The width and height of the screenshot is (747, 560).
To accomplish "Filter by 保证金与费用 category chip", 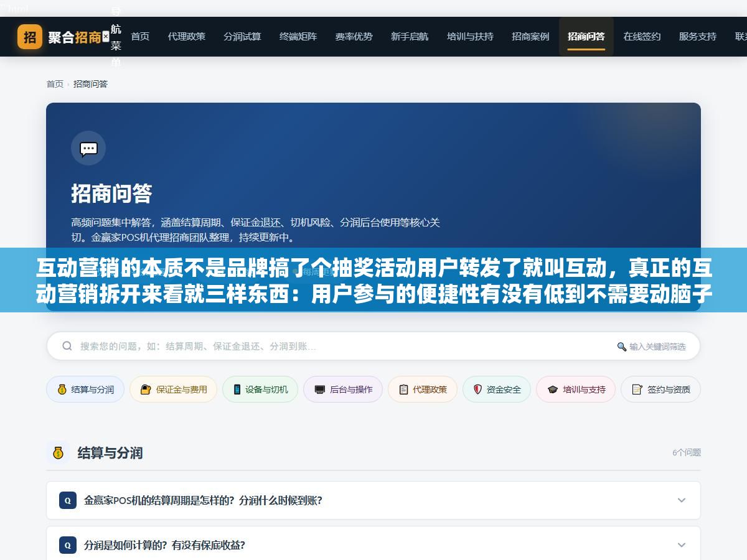I will (x=174, y=390).
